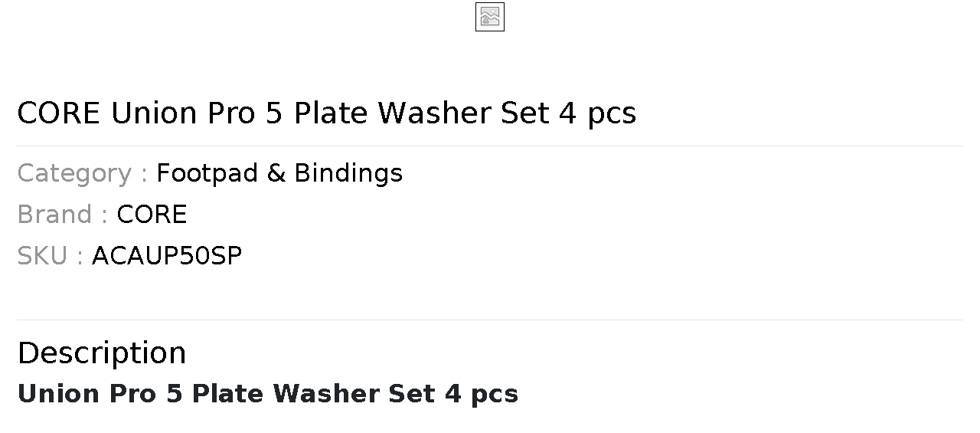Click the bold Union Pro description line
Screen dimensions: 980x433
pyautogui.click(x=268, y=394)
